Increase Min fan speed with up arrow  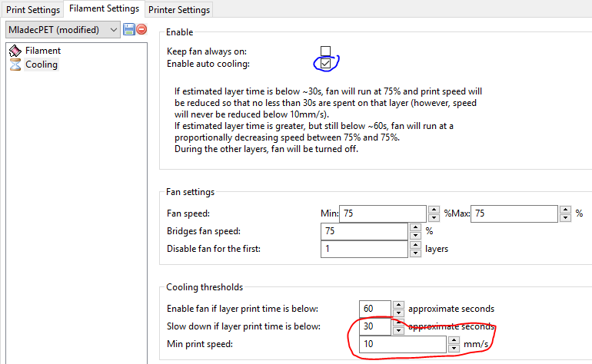[x=435, y=210]
